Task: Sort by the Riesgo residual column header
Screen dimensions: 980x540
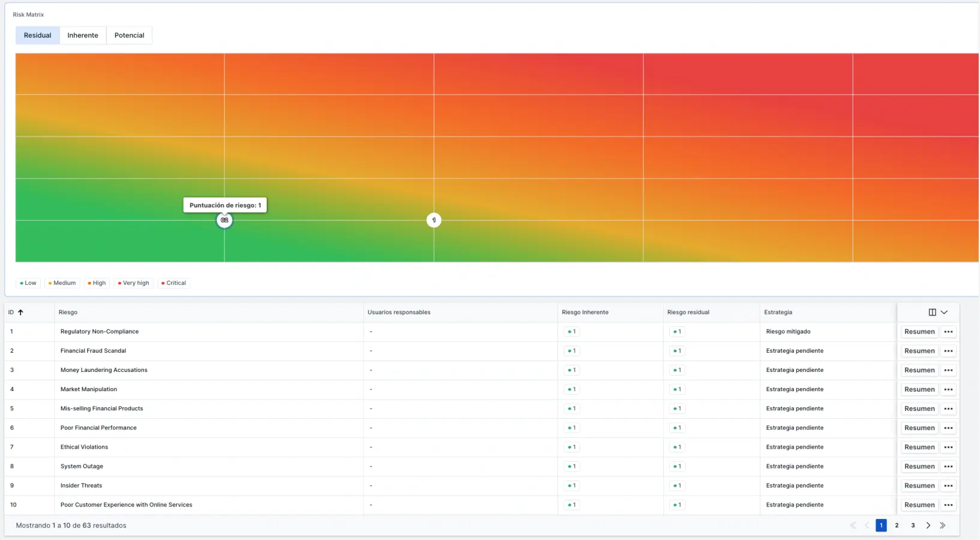Action: pyautogui.click(x=688, y=313)
